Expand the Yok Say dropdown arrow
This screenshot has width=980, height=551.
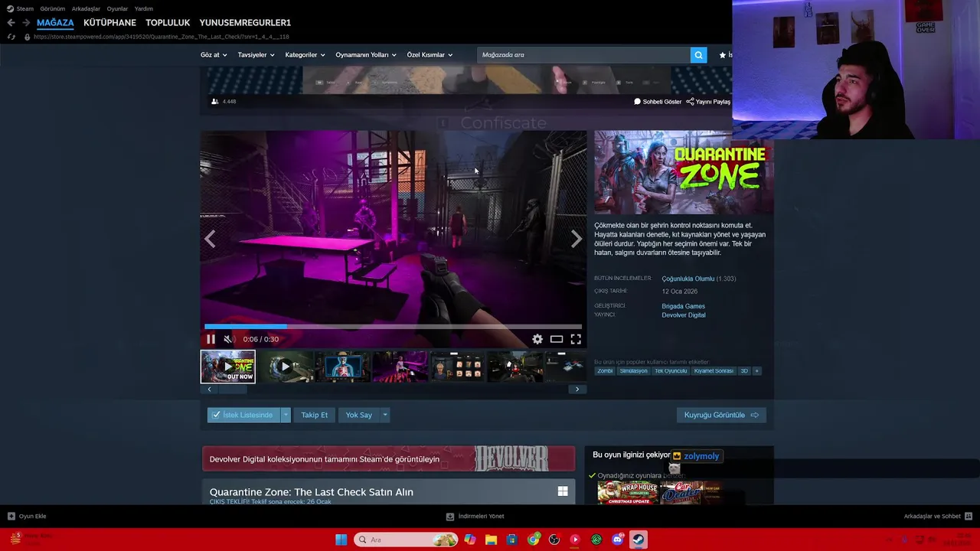[x=384, y=415]
